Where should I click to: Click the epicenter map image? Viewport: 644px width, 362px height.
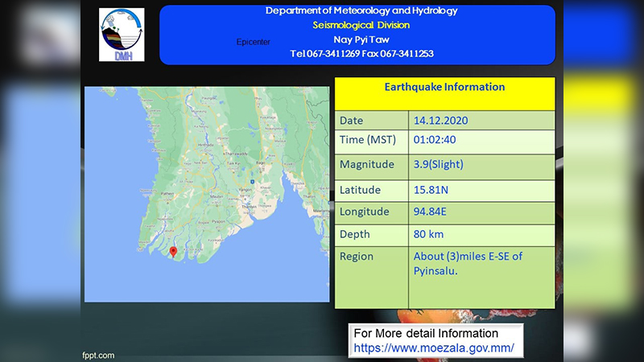207,194
